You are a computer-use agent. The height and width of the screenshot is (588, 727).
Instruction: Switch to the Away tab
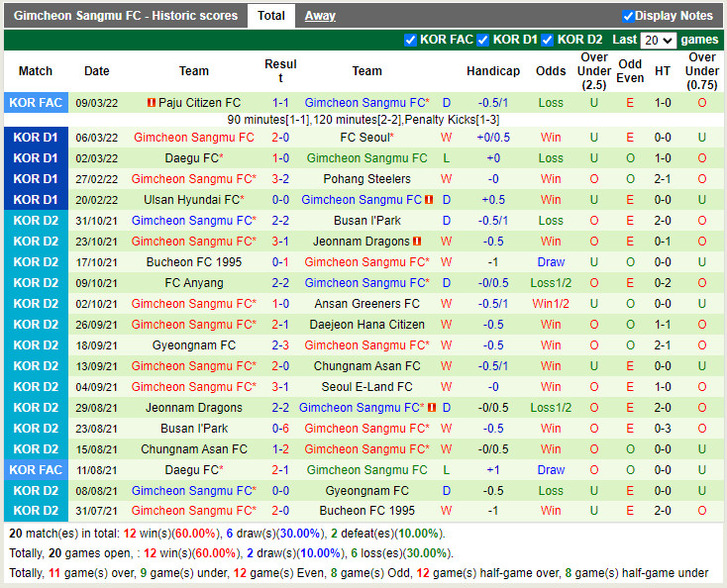coord(320,16)
